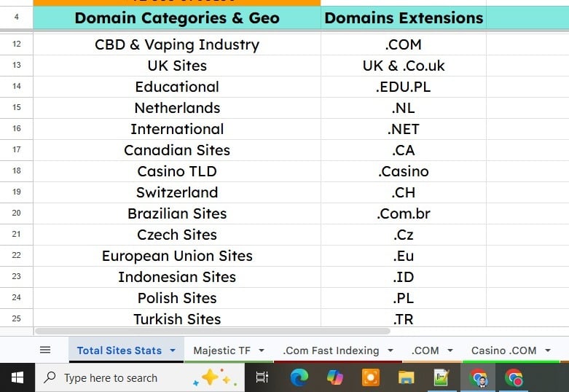The width and height of the screenshot is (569, 392).
Task: Select the .Com.br extension cell
Action: [x=404, y=213]
